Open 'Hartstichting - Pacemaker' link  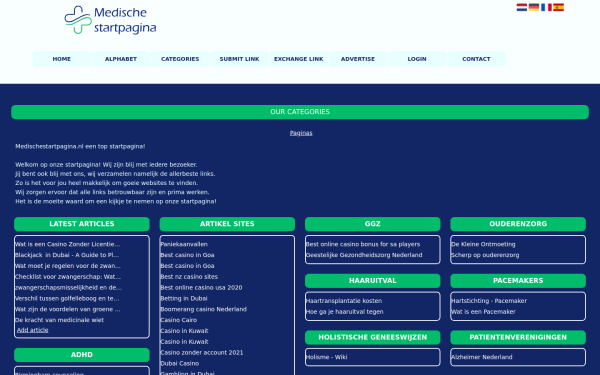pos(489,301)
